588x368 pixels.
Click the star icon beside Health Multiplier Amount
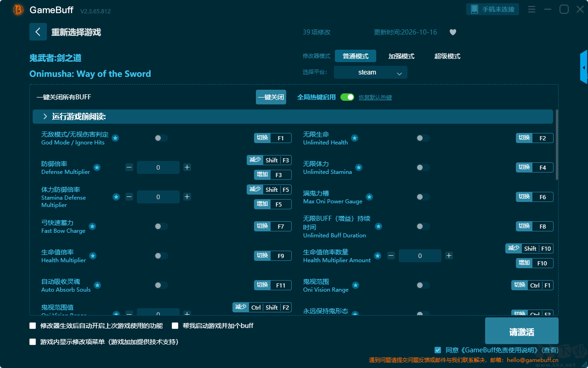point(378,256)
